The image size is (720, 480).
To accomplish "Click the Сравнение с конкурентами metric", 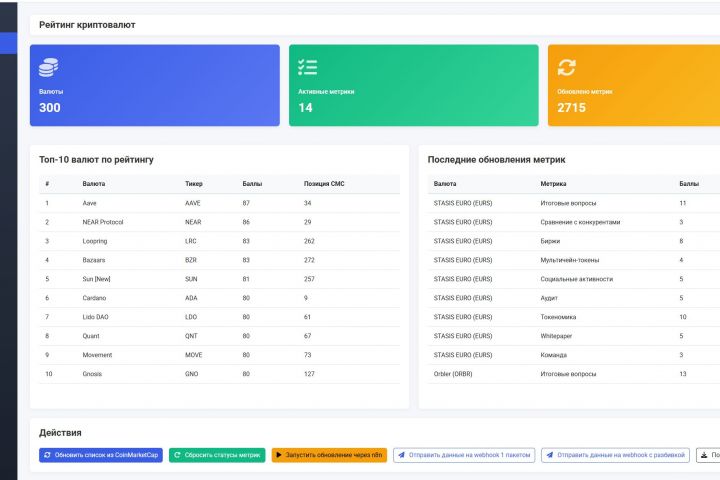I will 580,222.
